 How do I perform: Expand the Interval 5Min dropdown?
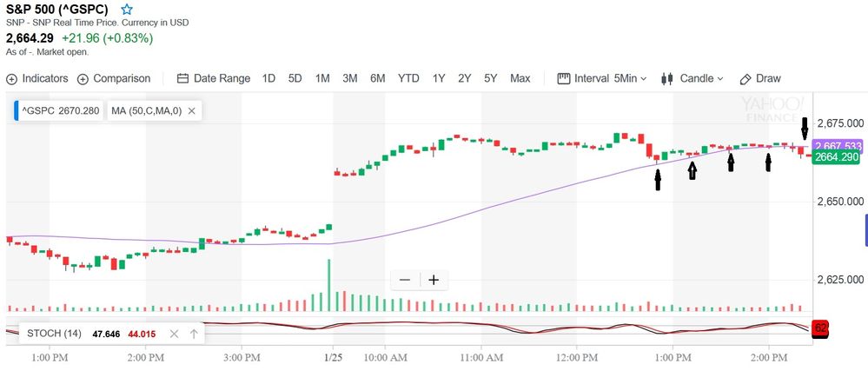pos(602,78)
